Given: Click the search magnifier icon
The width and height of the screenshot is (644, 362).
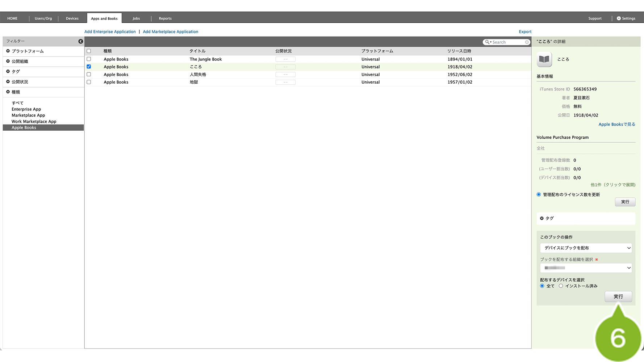Looking at the screenshot, I should coord(488,42).
